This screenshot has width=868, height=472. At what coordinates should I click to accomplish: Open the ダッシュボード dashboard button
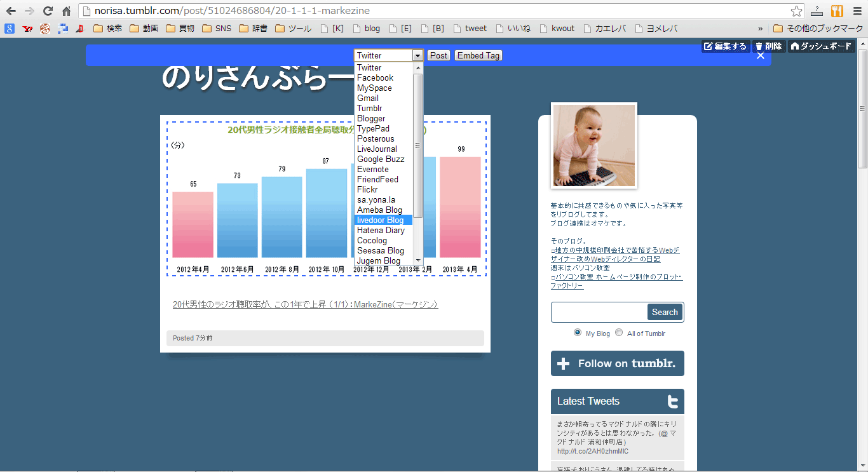pyautogui.click(x=821, y=46)
